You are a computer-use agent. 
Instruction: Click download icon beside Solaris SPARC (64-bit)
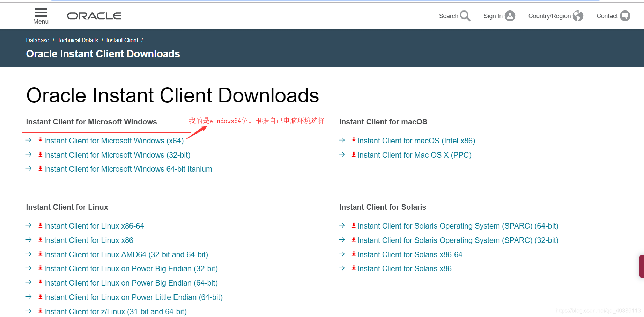pos(354,225)
